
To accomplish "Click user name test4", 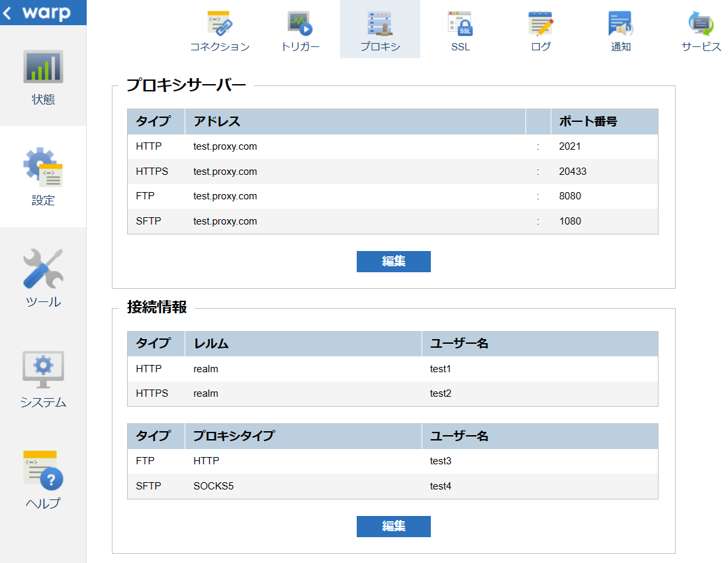I will click(x=440, y=486).
